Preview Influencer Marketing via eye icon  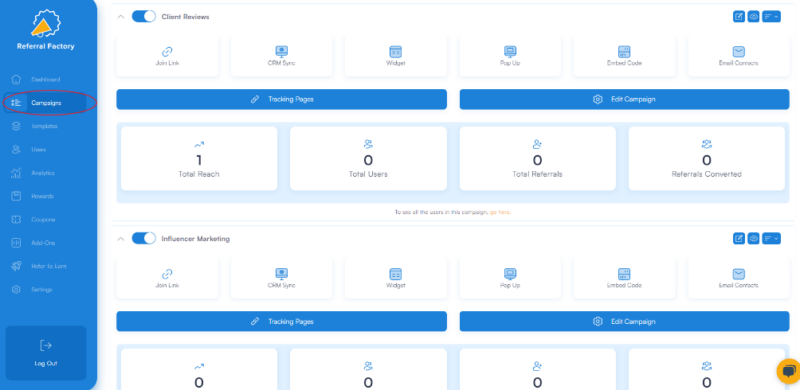[754, 238]
